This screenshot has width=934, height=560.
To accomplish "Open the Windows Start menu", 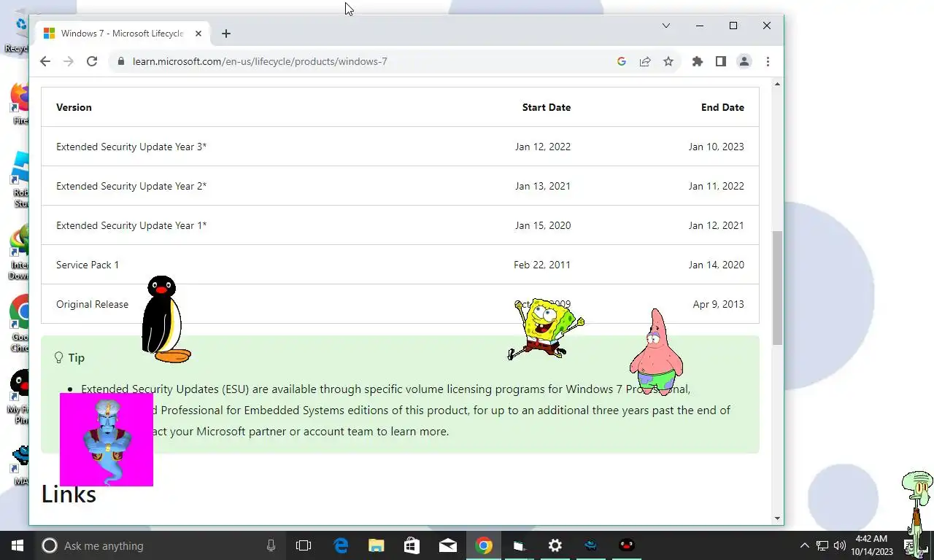I will coord(17,545).
